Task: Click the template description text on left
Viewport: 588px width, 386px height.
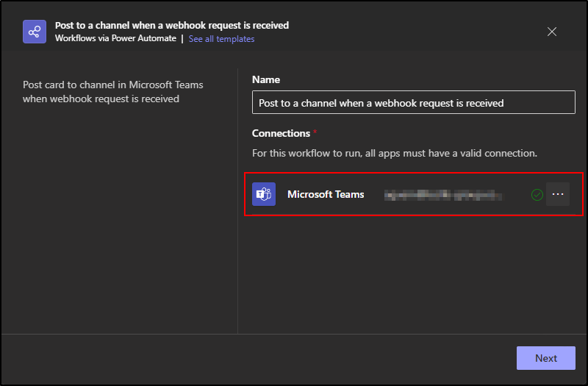Action: [112, 91]
